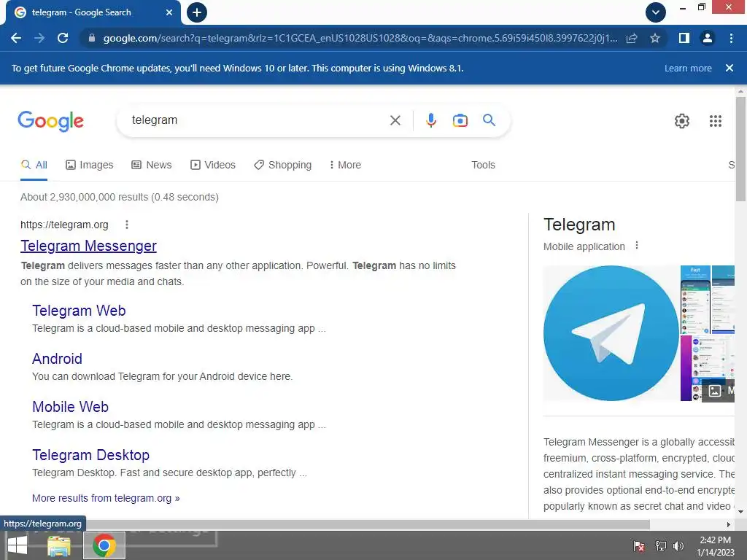Open the Android sitelink
The image size is (747, 560).
coord(57,359)
